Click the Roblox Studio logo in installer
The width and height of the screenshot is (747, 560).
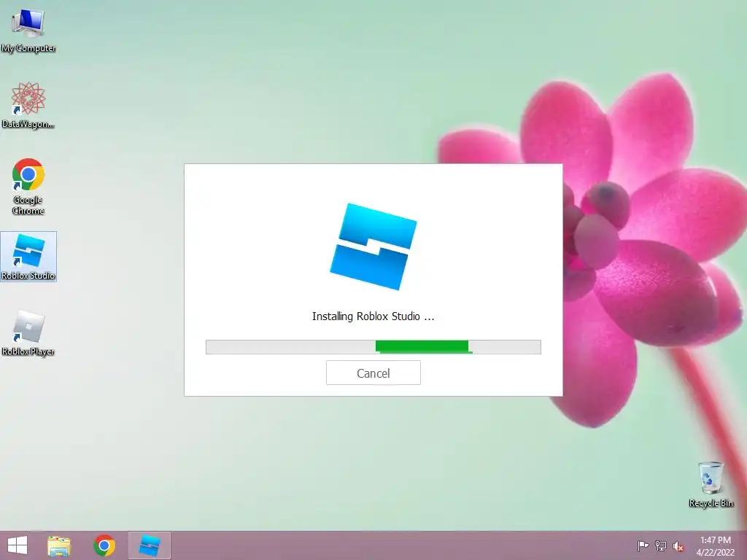373,246
